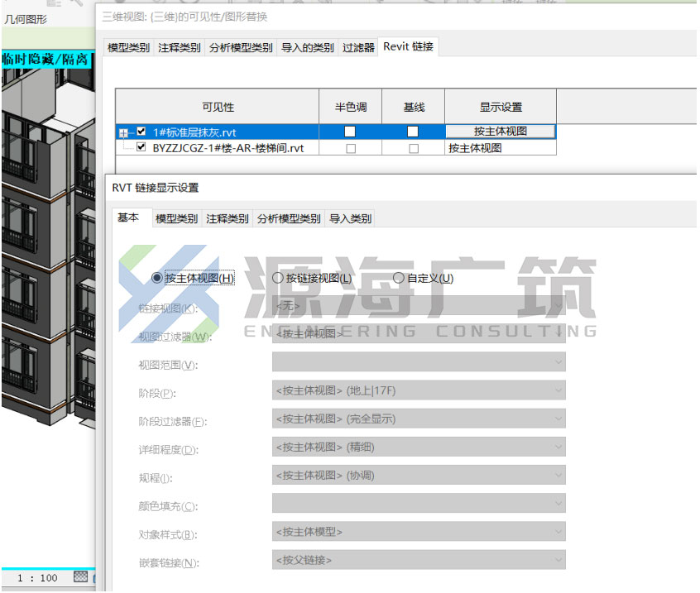Viewport: 700px width, 593px height.
Task: Select the 自定义(U) radio option
Action: coord(398,278)
